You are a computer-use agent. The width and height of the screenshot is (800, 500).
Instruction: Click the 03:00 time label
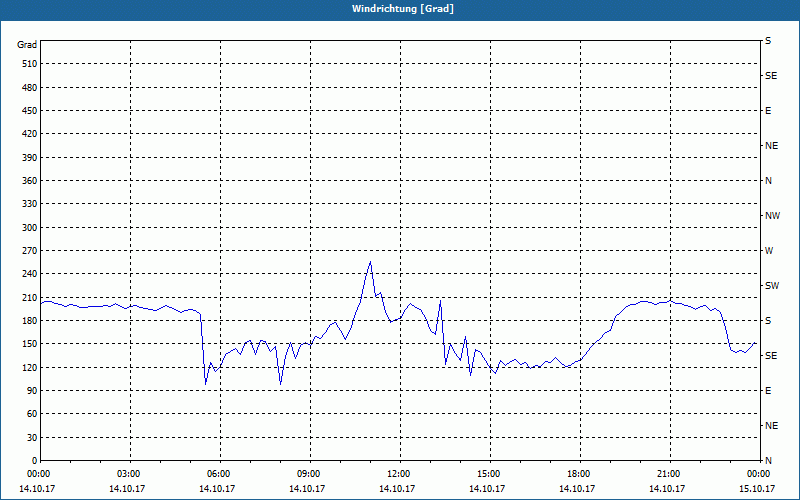point(131,473)
